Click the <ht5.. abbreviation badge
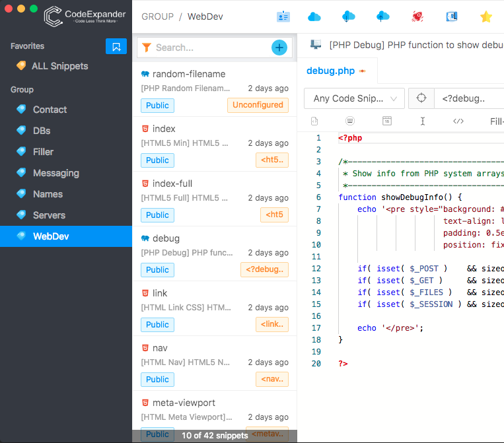 pyautogui.click(x=272, y=160)
